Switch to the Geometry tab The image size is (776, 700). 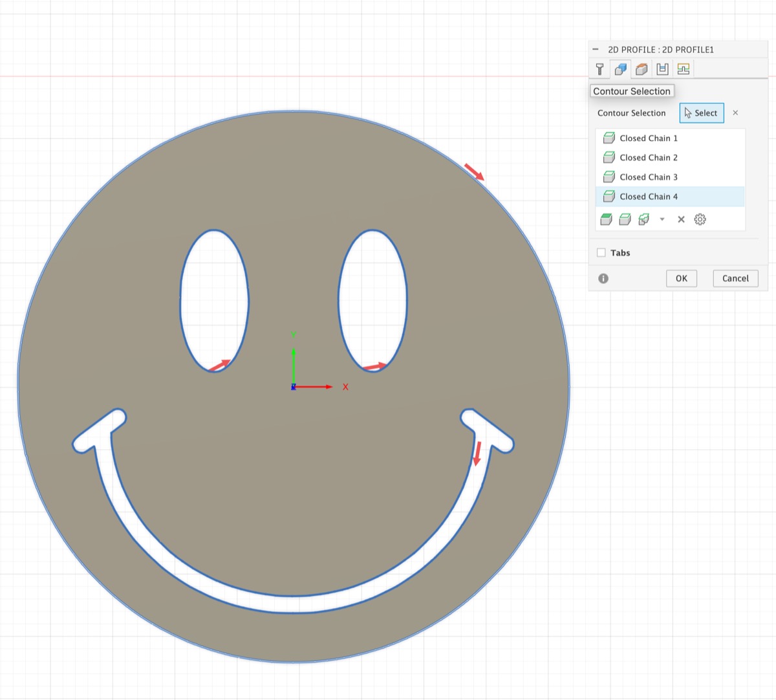(621, 69)
